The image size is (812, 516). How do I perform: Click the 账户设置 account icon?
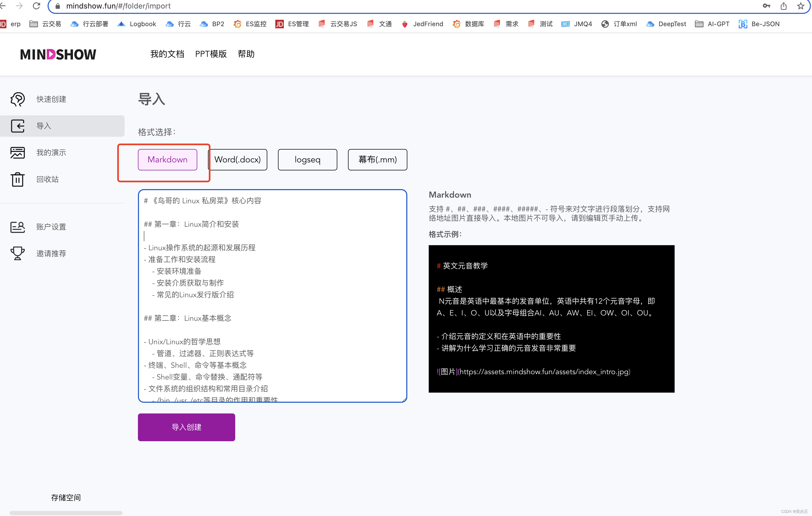(x=18, y=227)
